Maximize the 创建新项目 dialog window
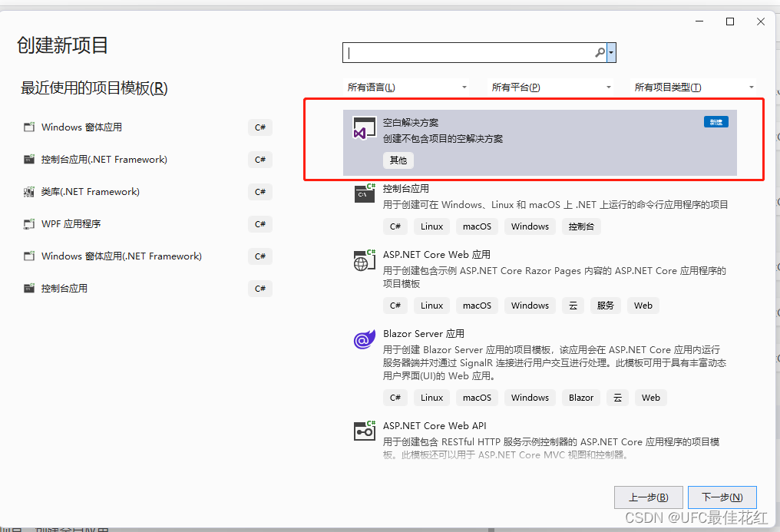This screenshot has height=532, width=780. tap(730, 21)
